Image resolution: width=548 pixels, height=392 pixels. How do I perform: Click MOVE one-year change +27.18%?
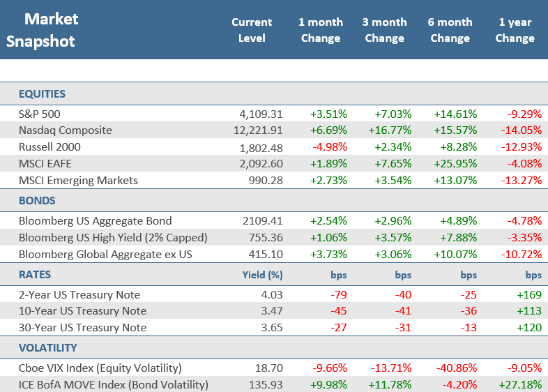coord(520,384)
